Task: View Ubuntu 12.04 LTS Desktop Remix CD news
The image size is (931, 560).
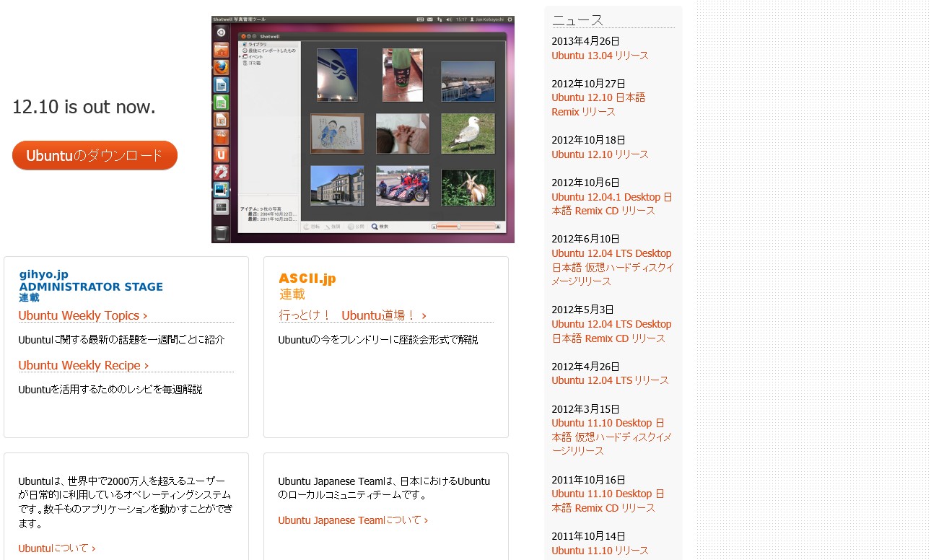Action: pyautogui.click(x=611, y=331)
